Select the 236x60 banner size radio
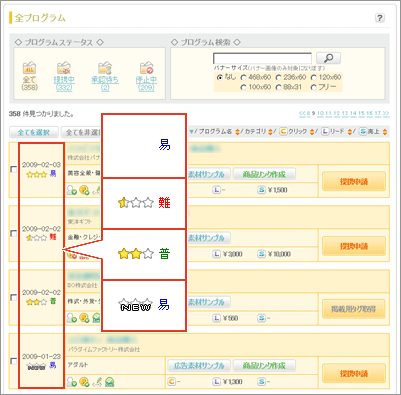 278,77
